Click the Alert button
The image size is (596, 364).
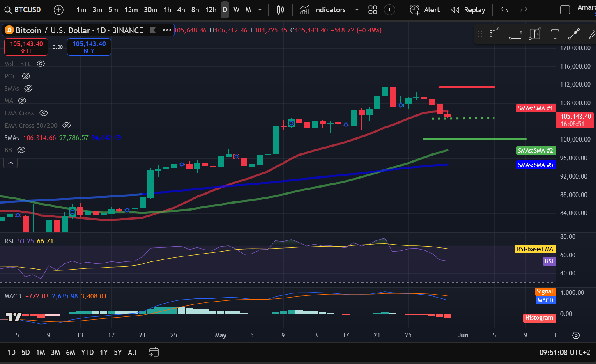[x=425, y=10]
